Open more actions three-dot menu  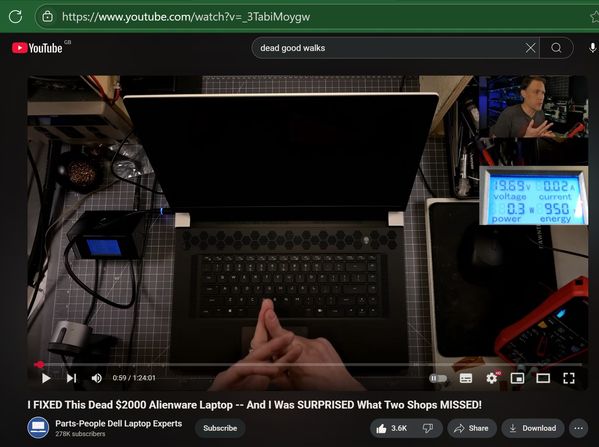tap(579, 428)
